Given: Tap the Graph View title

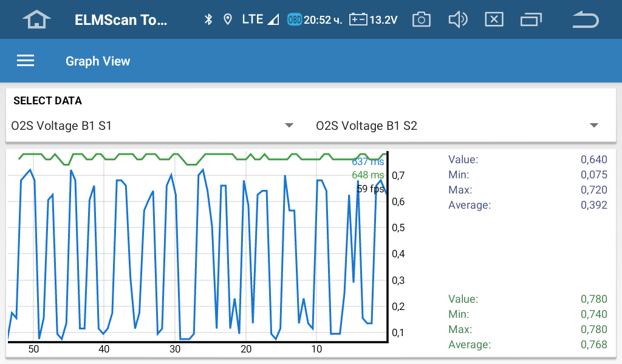Looking at the screenshot, I should coord(98,61).
